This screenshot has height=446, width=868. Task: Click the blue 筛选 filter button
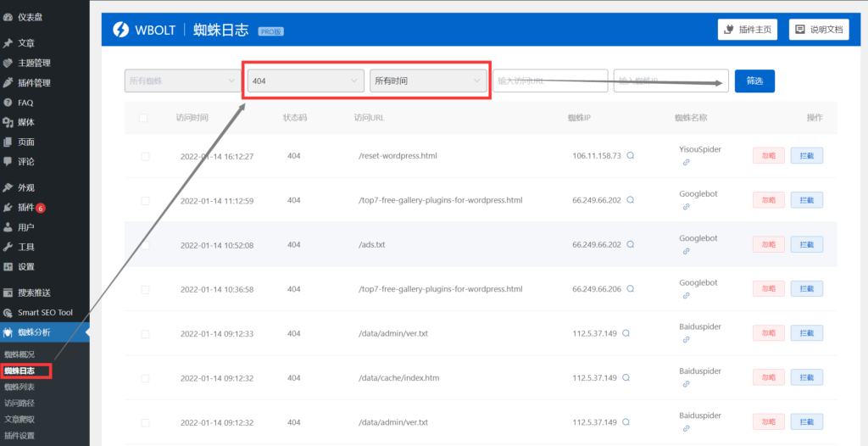754,81
